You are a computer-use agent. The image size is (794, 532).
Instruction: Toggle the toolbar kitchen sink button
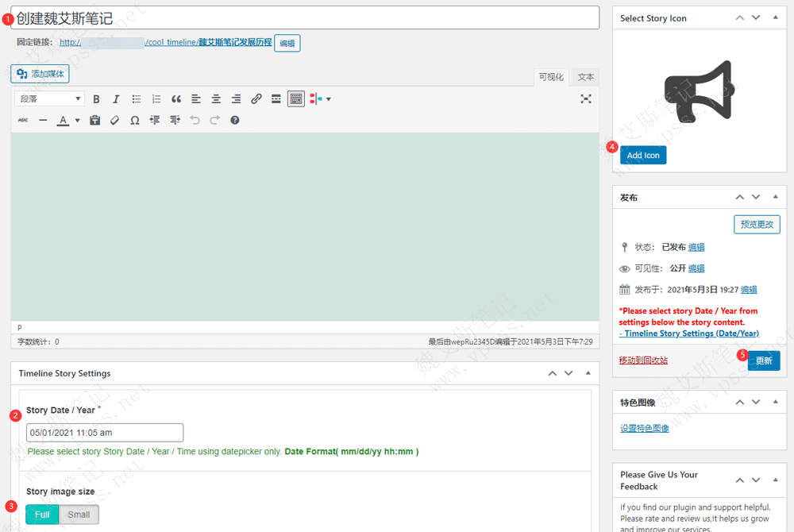pyautogui.click(x=296, y=99)
